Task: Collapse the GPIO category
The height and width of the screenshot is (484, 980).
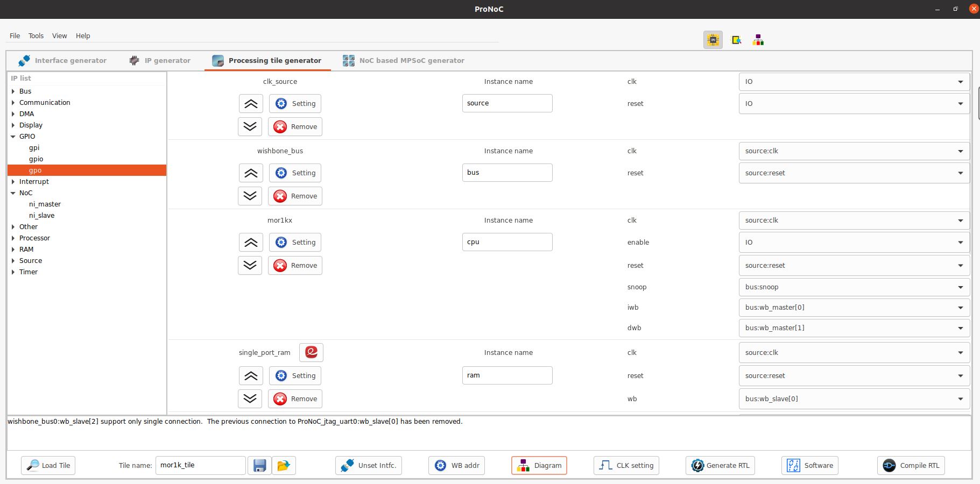Action: pos(13,137)
